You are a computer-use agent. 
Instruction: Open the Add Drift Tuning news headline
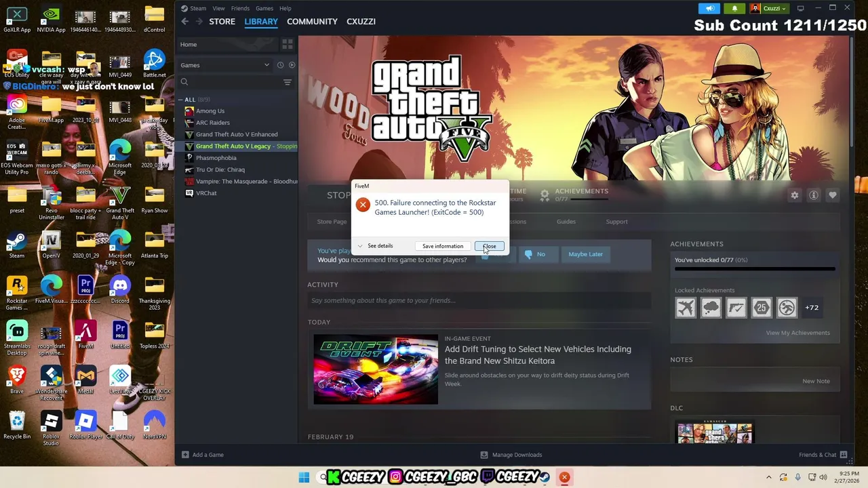pos(538,355)
